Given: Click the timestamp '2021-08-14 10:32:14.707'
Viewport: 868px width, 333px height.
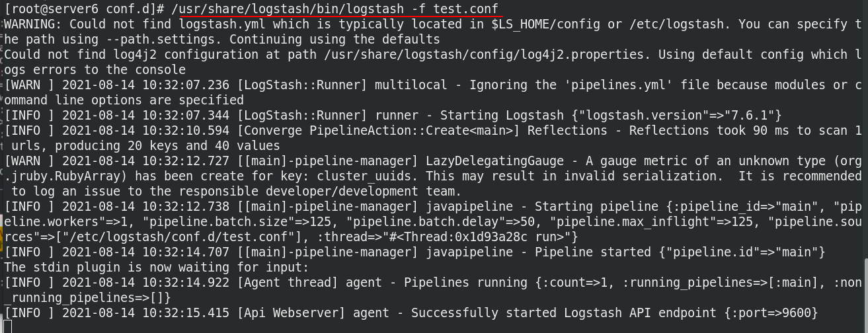Looking at the screenshot, I should point(146,252).
